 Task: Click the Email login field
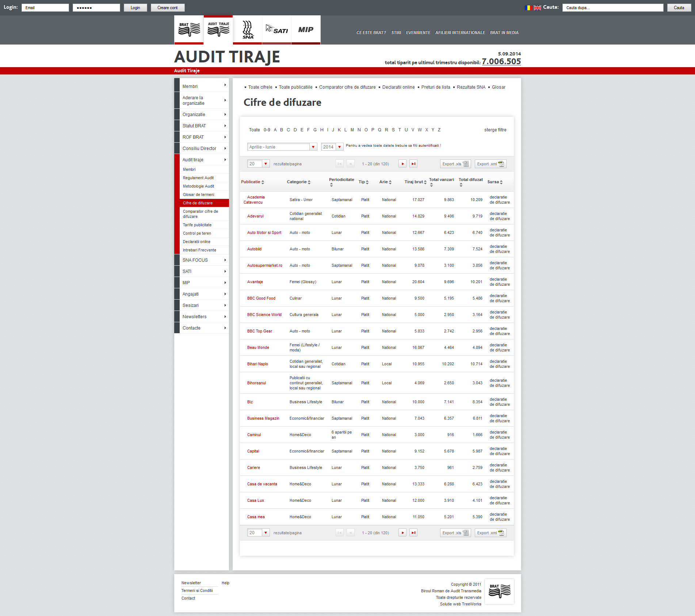click(45, 8)
